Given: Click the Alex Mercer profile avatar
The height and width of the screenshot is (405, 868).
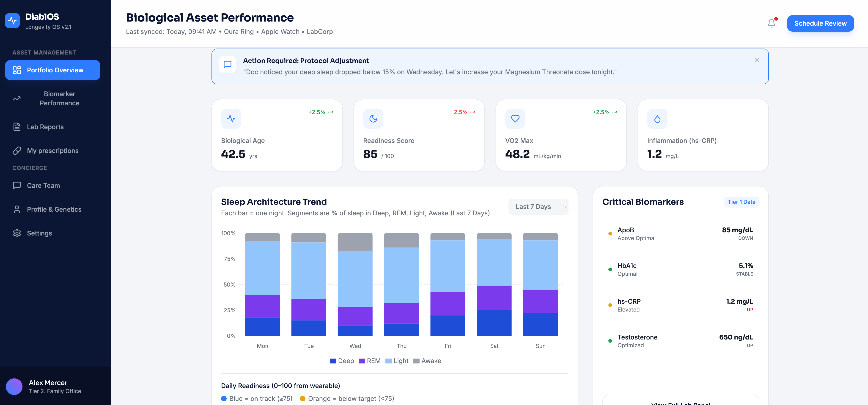Looking at the screenshot, I should pyautogui.click(x=14, y=386).
